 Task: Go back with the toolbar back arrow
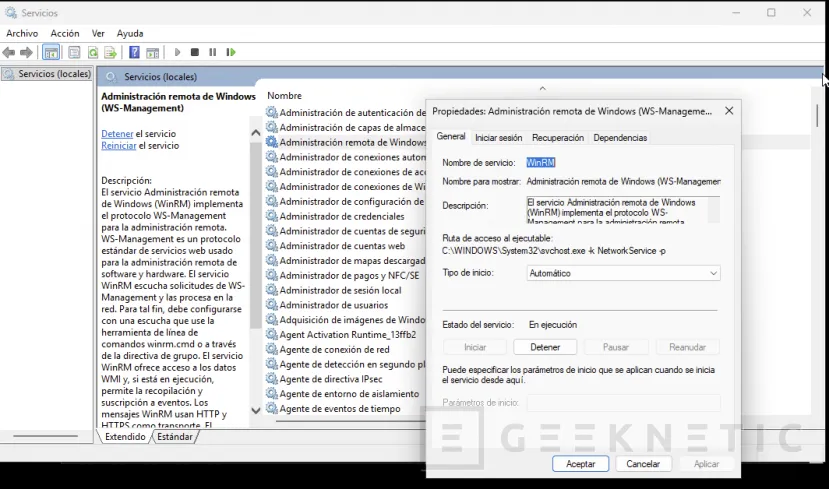click(9, 52)
